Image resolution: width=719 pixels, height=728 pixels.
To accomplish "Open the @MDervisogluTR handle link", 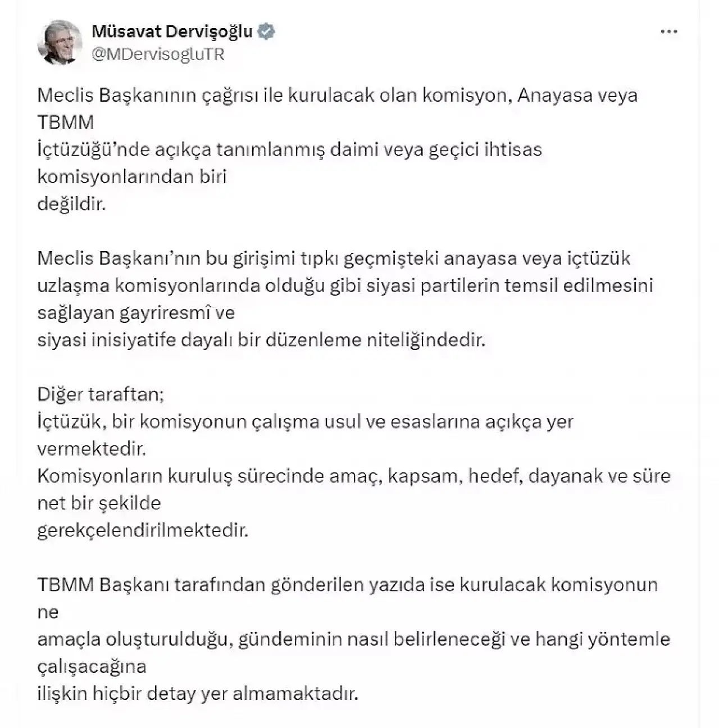I will [158, 54].
